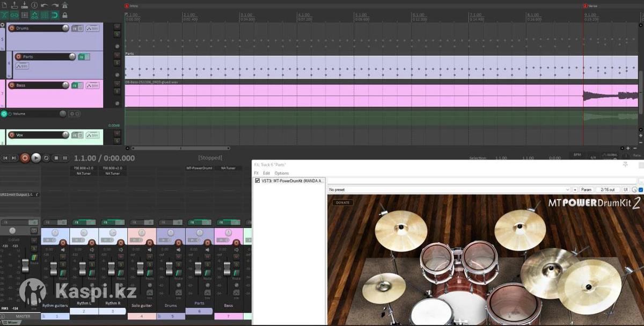Open the Edit menu in the FX window
This screenshot has width=644, height=326.
point(266,173)
